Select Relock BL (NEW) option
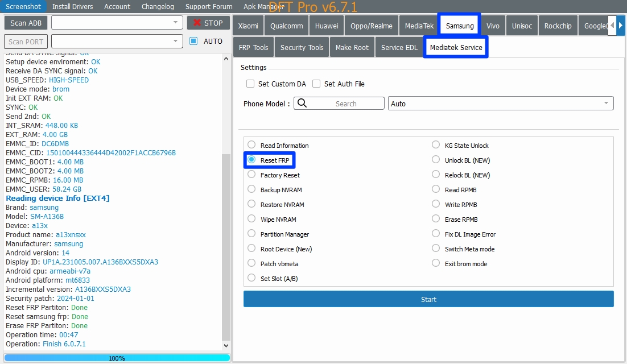This screenshot has height=364, width=627. (x=436, y=174)
